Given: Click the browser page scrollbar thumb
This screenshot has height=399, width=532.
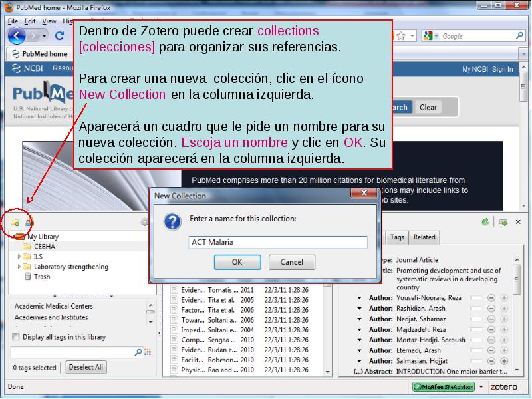Looking at the screenshot, I should 523,86.
